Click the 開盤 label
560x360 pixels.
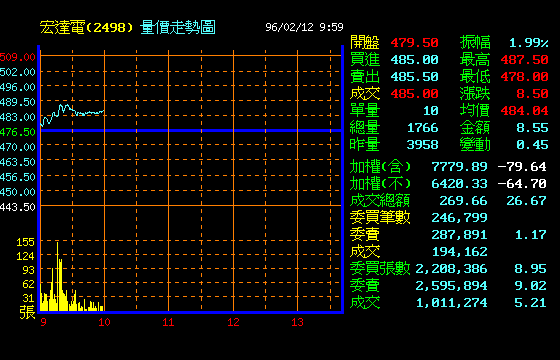point(365,42)
